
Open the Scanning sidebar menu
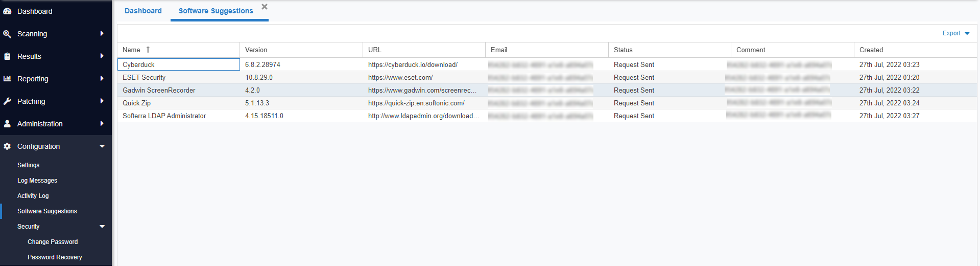point(32,34)
